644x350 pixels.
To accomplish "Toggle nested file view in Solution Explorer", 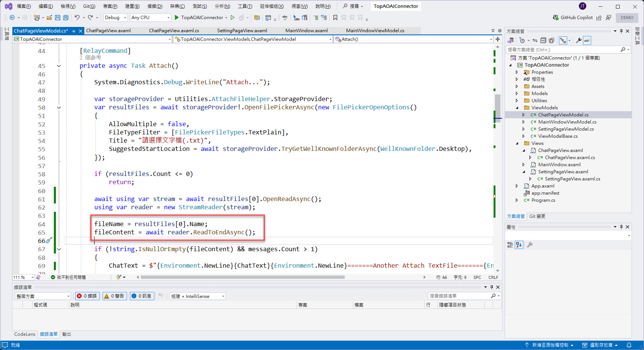I will pyautogui.click(x=563, y=40).
